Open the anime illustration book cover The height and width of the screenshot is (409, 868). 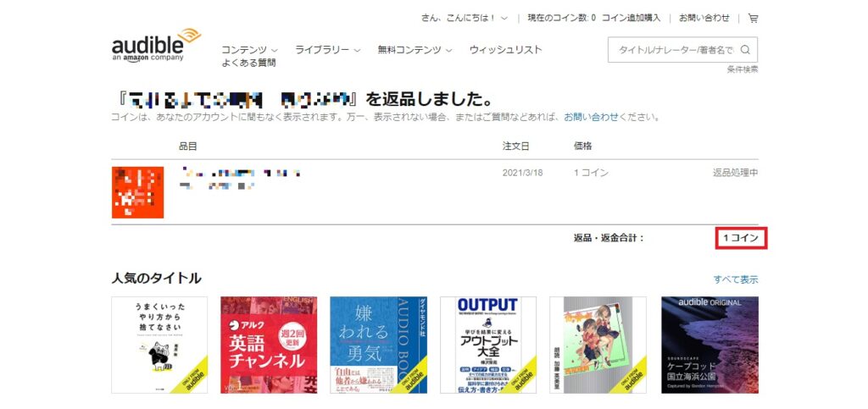(598, 345)
